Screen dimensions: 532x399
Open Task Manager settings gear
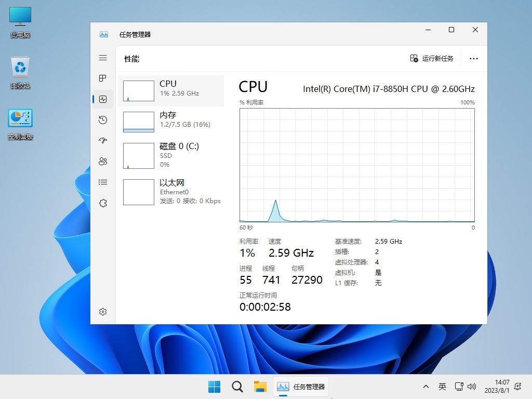103,312
